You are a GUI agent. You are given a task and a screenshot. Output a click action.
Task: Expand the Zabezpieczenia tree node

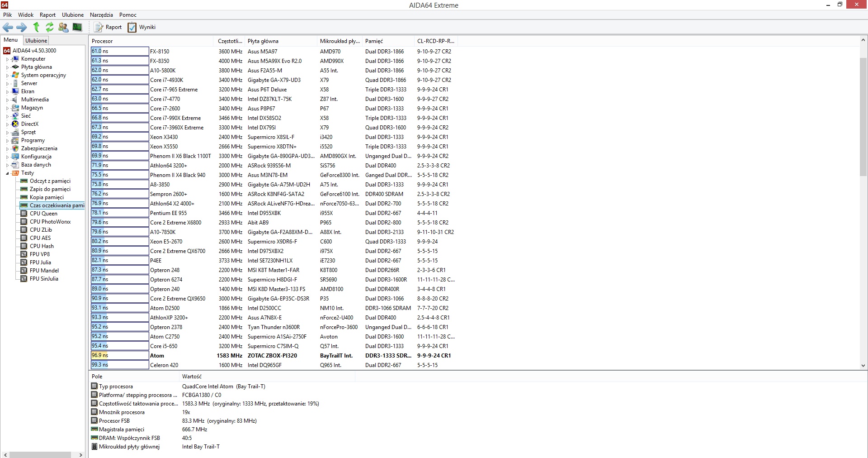pyautogui.click(x=7, y=148)
